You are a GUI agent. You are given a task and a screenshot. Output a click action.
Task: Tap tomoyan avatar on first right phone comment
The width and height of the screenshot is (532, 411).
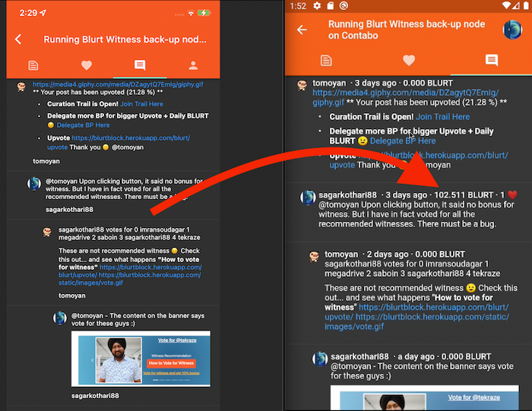(x=302, y=85)
